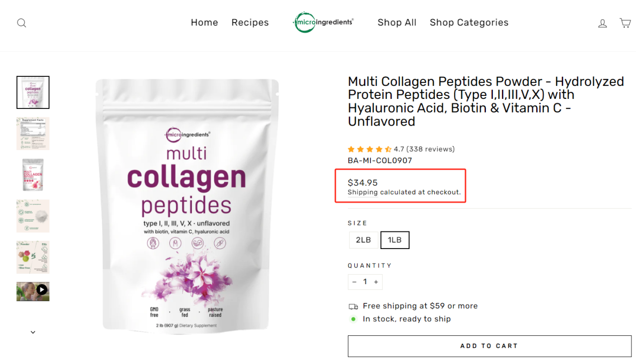636x364 pixels.
Task: Click the quantity number input field
Action: [x=365, y=282]
